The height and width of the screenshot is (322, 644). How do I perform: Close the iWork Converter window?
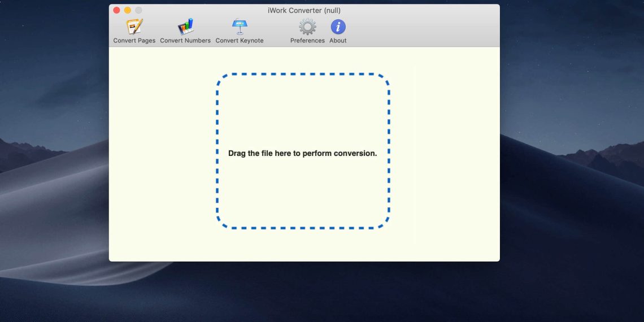coord(117,10)
